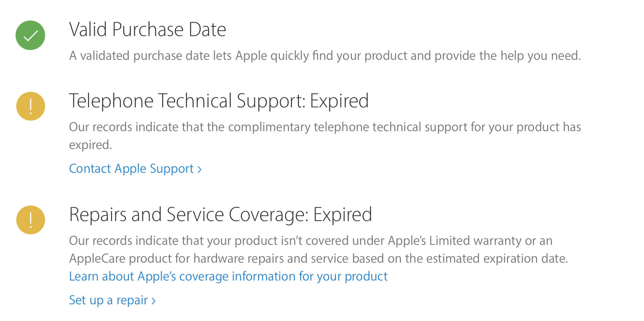This screenshot has width=644, height=321.
Task: Click the word AppleCare in the repairs description
Action: coord(97,259)
